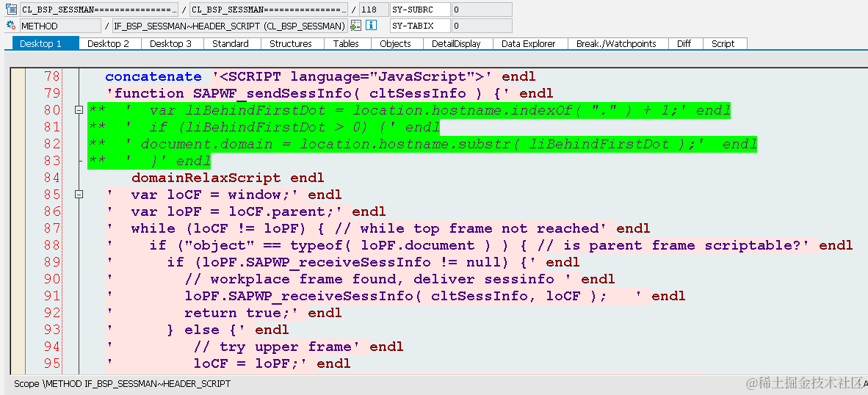The height and width of the screenshot is (395, 868).
Task: Click line number 91 in the gutter
Action: (x=51, y=296)
